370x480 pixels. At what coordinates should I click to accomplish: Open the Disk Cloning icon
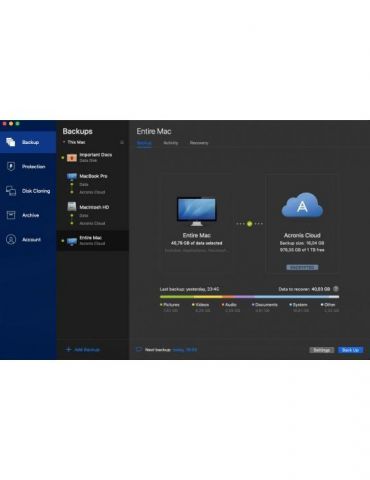11,191
